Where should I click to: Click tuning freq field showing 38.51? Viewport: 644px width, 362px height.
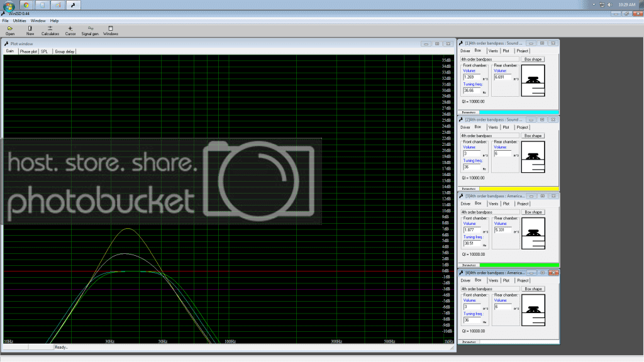click(x=472, y=243)
